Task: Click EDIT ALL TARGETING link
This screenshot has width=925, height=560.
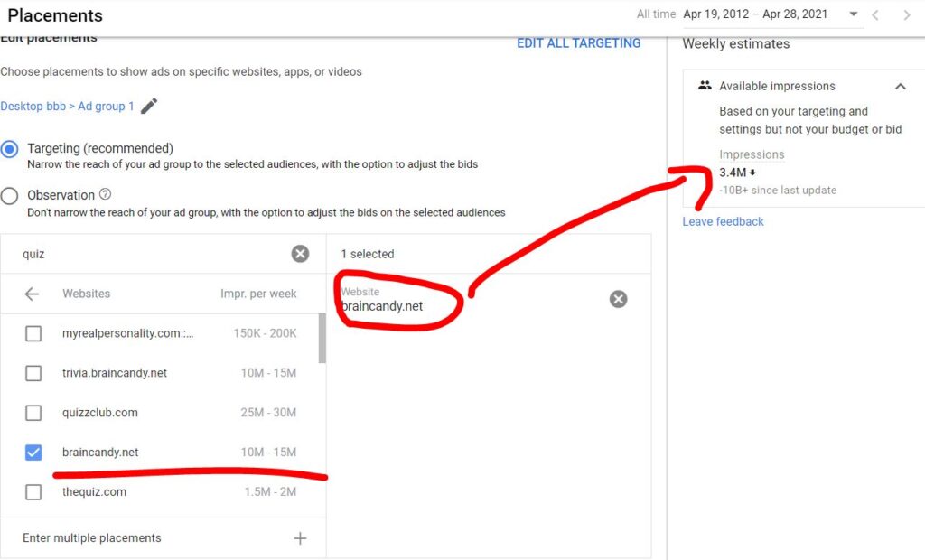Action: [x=579, y=43]
